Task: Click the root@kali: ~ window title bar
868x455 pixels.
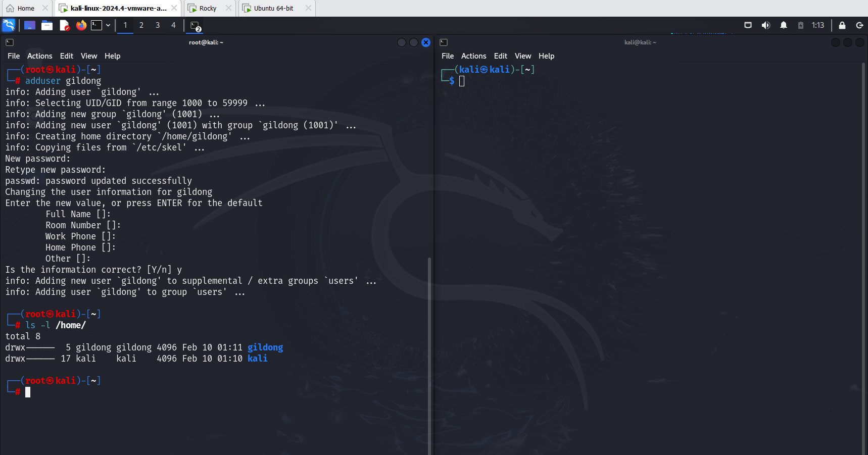Action: (206, 42)
